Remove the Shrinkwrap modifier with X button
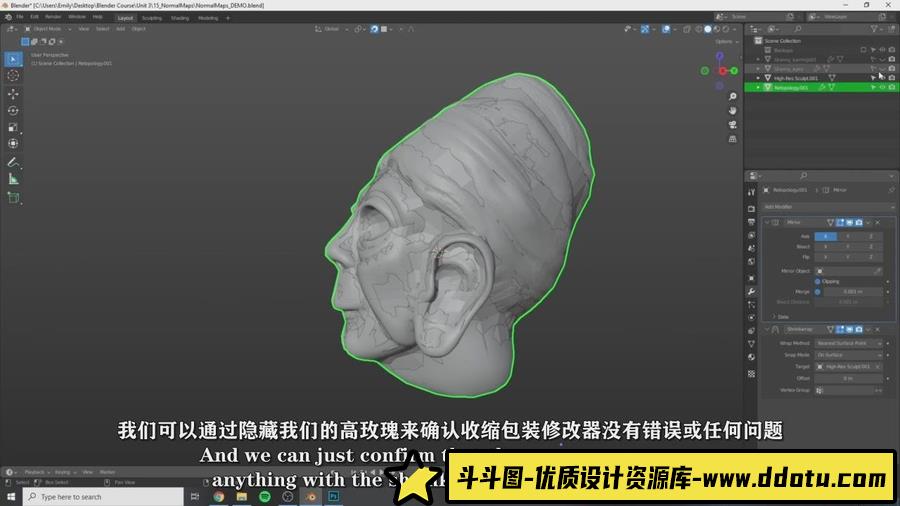Screen dimensions: 900x506 point(878,329)
